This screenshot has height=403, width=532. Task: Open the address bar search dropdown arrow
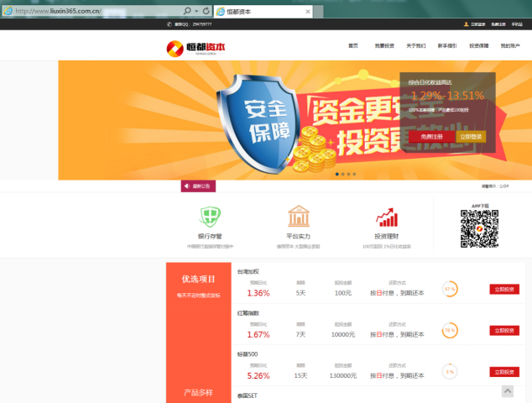pyautogui.click(x=196, y=11)
